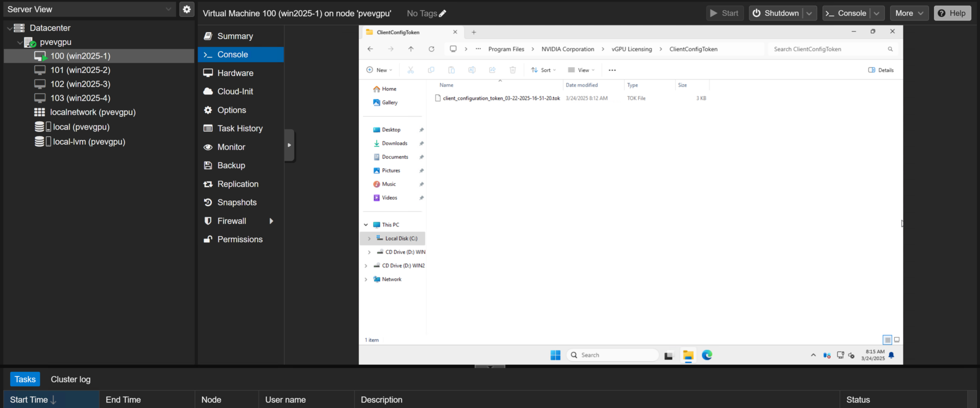Image resolution: width=980 pixels, height=408 pixels.
Task: Open Task View on the taskbar
Action: click(x=669, y=355)
